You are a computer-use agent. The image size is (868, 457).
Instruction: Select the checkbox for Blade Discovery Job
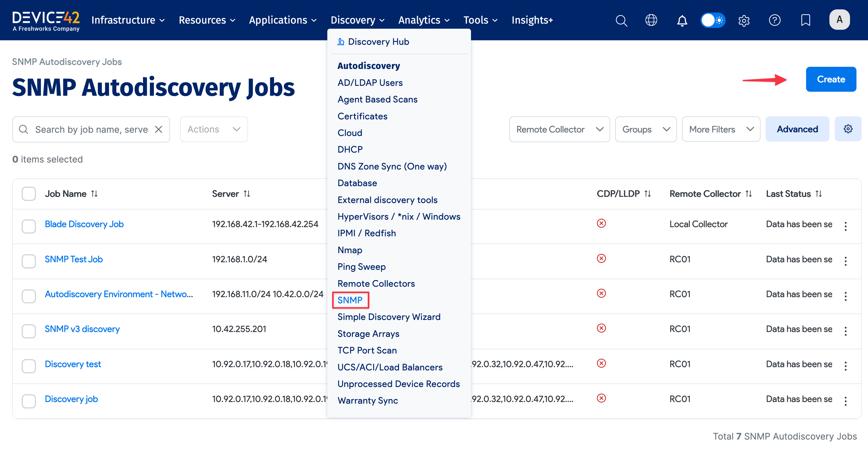(29, 226)
